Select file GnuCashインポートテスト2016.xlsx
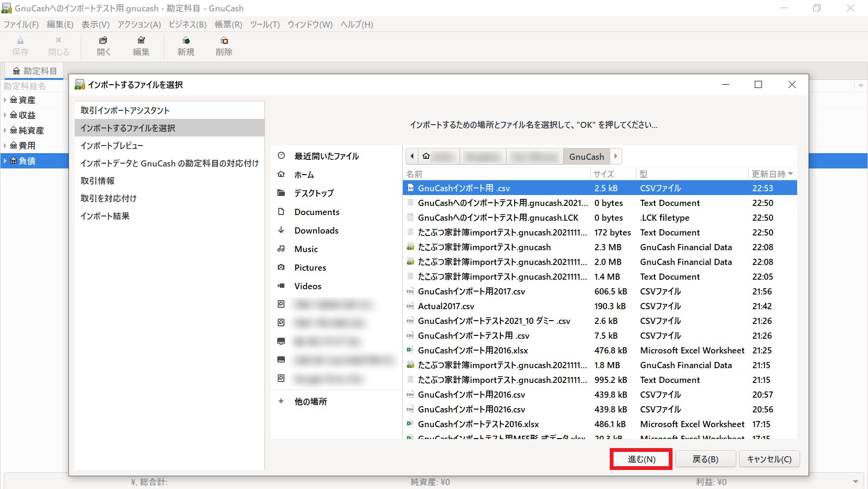This screenshot has height=489, width=868. pos(600,424)
